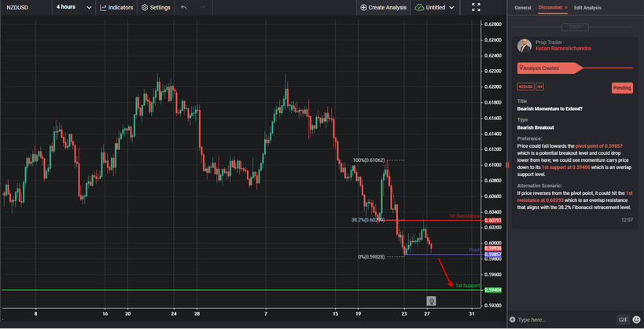Redo the chart action
This screenshot has height=330, width=644.
203,8
